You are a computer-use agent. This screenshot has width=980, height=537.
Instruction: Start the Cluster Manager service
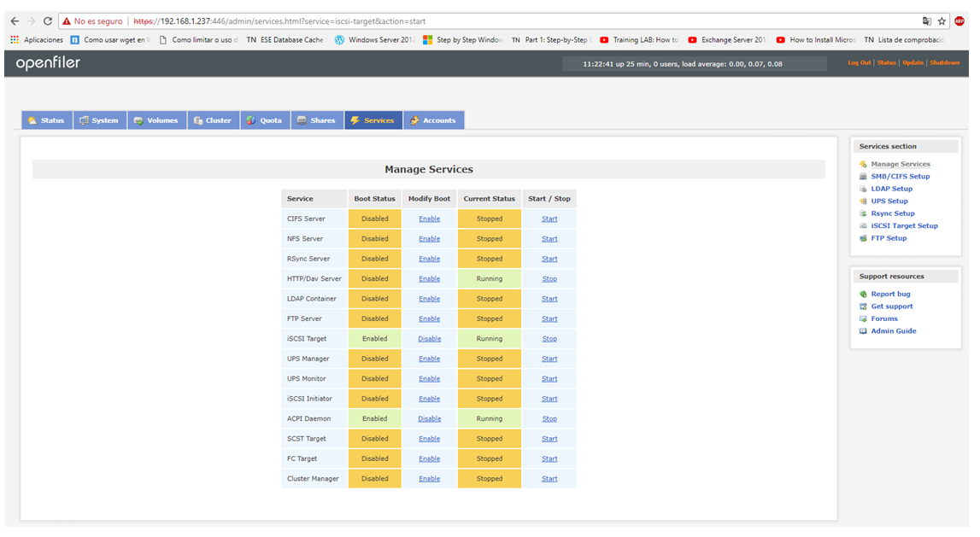[549, 478]
